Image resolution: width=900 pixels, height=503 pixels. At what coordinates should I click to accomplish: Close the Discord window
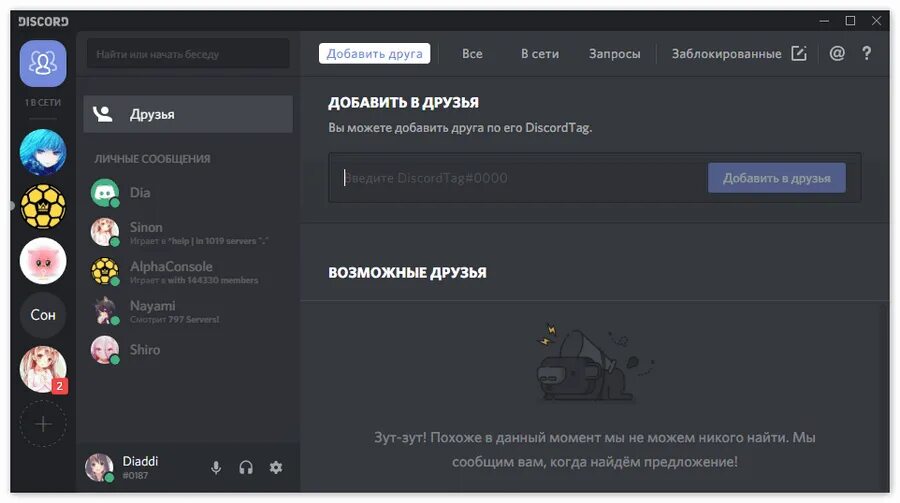876,21
